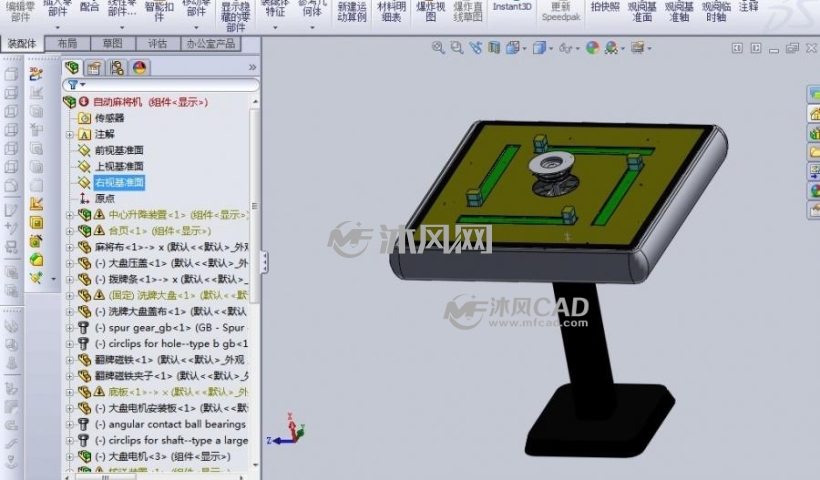The image size is (820, 480).
Task: Expand the feature tree panel chevron
Action: (x=253, y=67)
